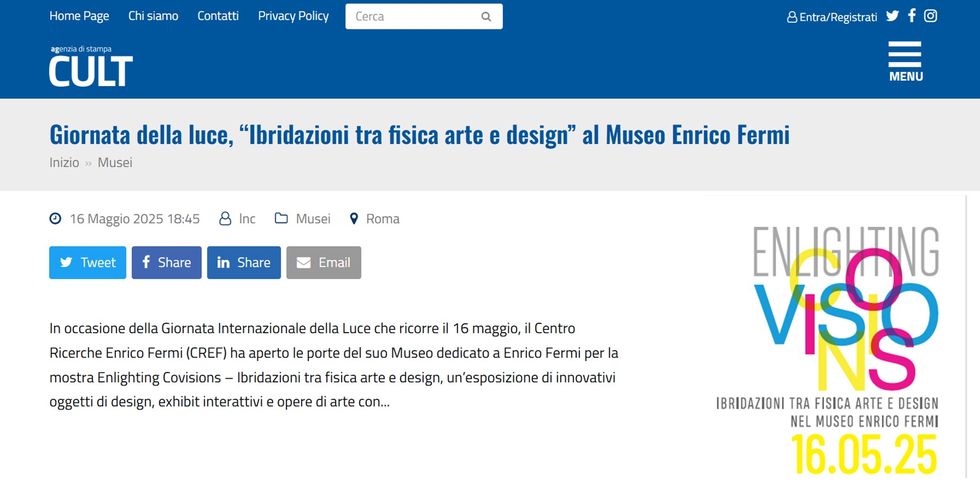Open the Facebook icon in header
Viewport: 980px width, 490px height.
(912, 16)
